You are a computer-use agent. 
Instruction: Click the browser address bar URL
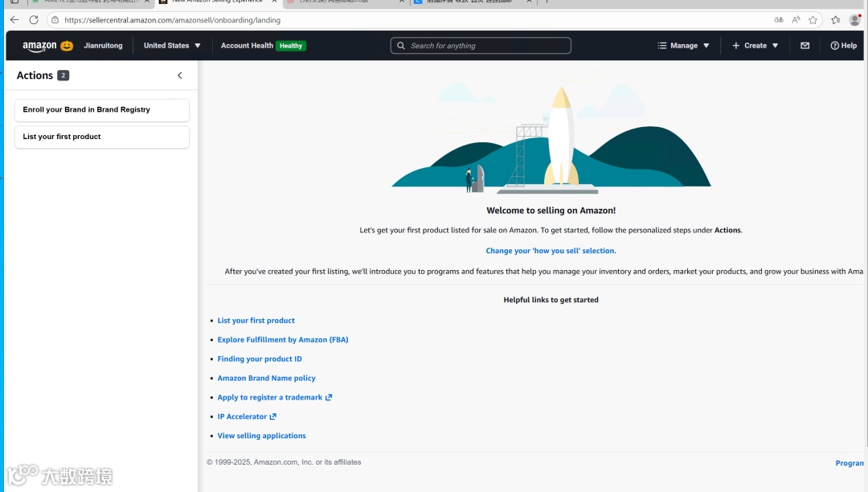click(x=172, y=20)
